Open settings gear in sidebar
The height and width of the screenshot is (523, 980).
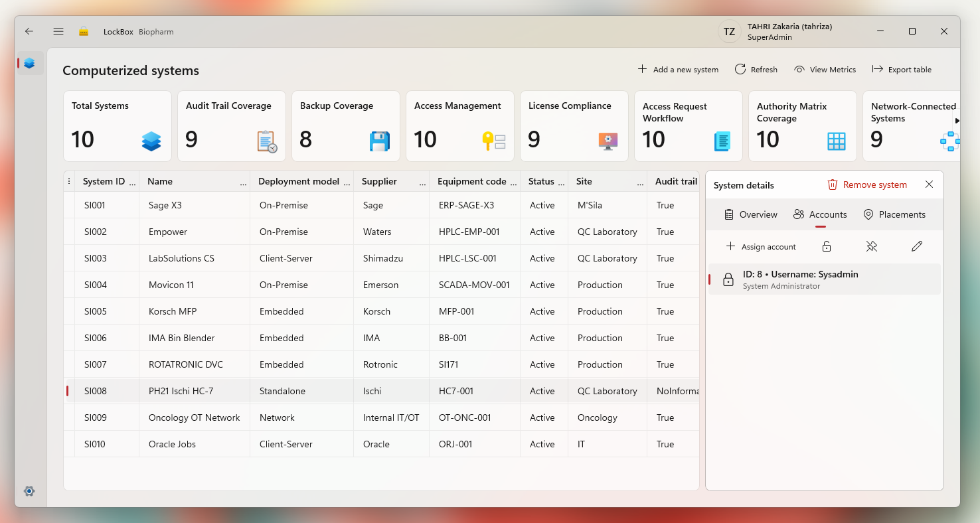coord(29,491)
